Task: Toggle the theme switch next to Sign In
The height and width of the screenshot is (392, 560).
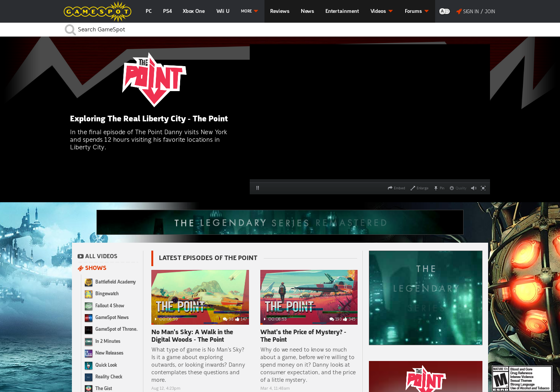Action: pyautogui.click(x=444, y=11)
